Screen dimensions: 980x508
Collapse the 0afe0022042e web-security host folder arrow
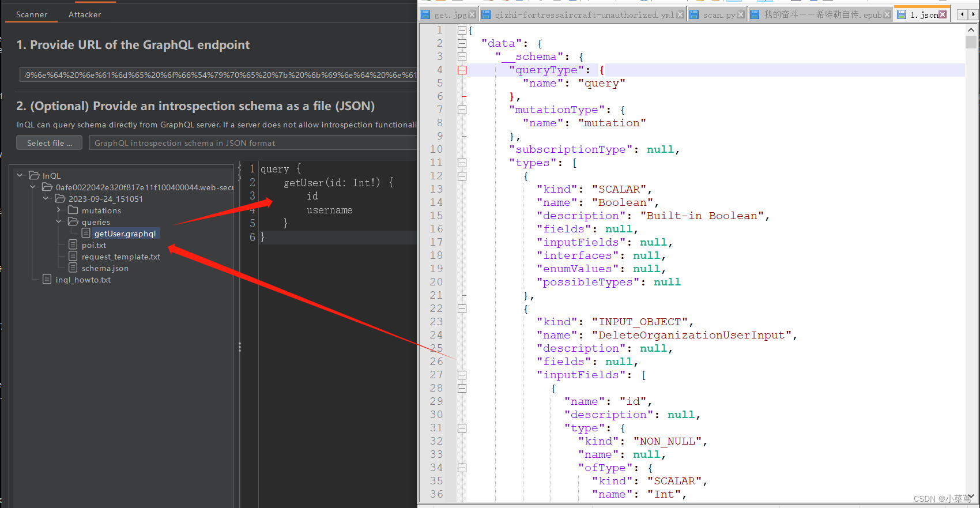coord(33,187)
